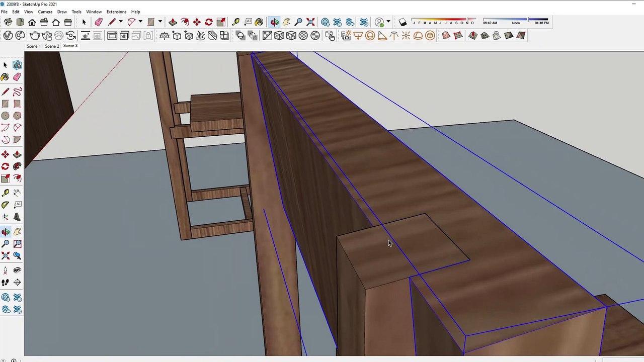The width and height of the screenshot is (644, 362).
Task: Select Follow Me tool in left toolbar
Action: [17, 166]
